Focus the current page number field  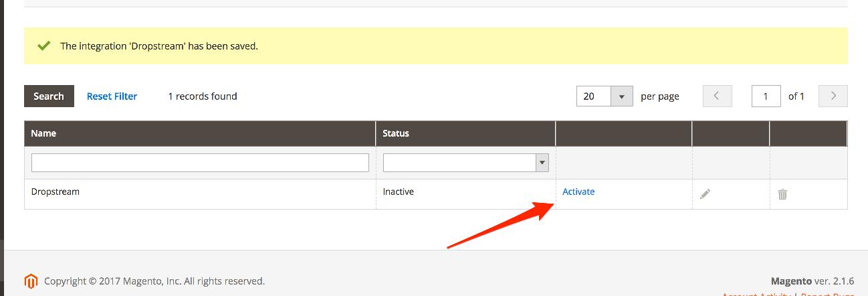(x=766, y=96)
